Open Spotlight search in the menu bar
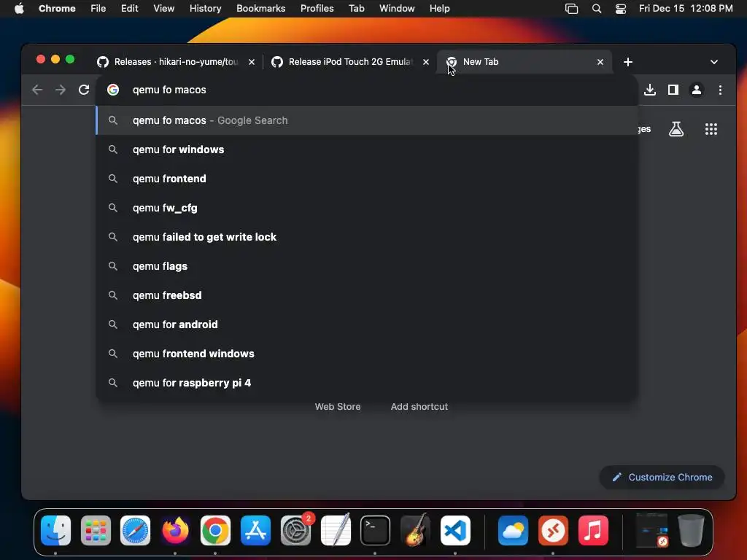 click(597, 9)
